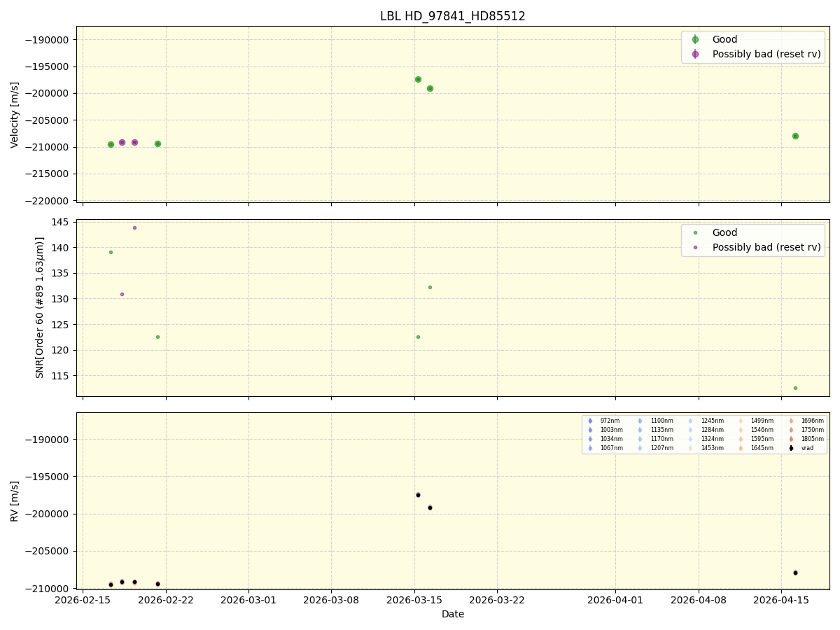840x630 pixels.
Task: Click the vrad legend entry
Action: pos(801,448)
